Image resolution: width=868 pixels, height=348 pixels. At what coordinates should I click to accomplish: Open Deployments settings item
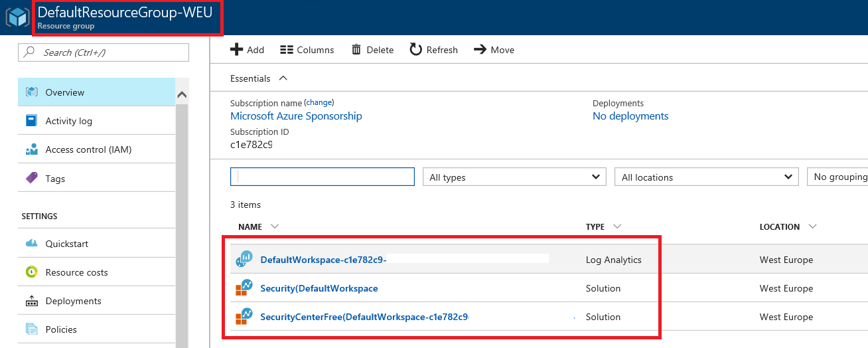pos(96,301)
